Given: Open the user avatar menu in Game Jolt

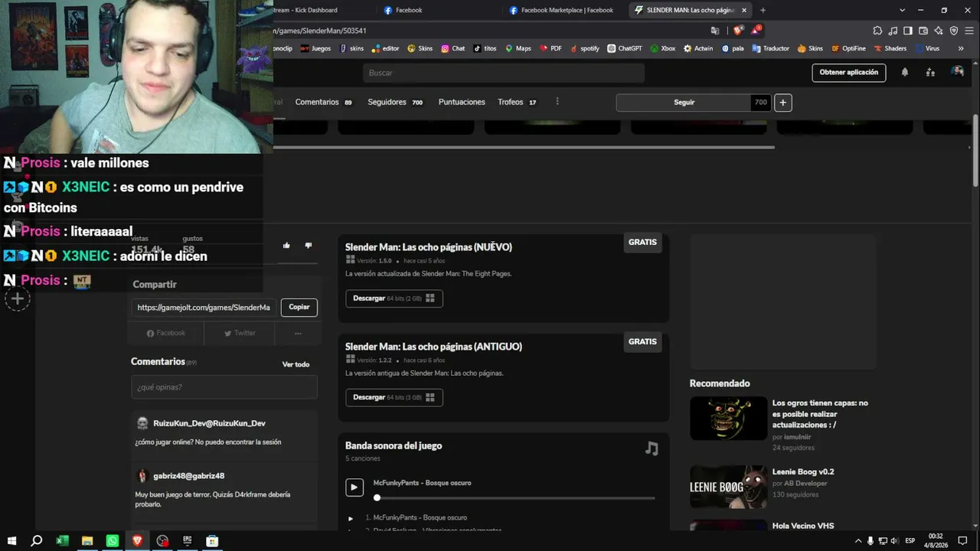Looking at the screenshot, I should click(x=957, y=72).
